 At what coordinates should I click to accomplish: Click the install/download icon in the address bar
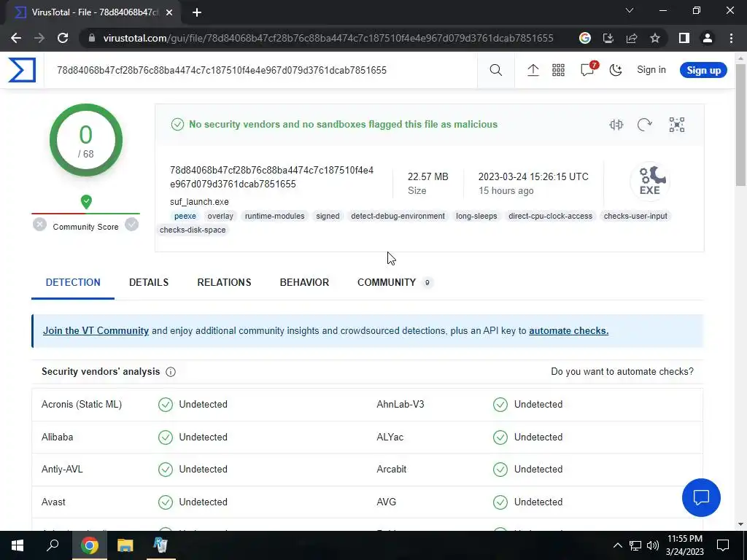pyautogui.click(x=608, y=38)
